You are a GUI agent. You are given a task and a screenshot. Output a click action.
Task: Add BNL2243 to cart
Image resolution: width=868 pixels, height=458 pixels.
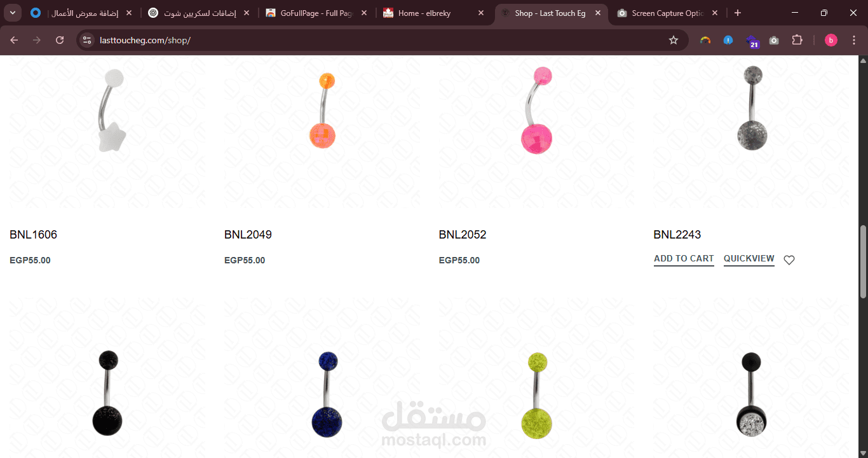684,259
